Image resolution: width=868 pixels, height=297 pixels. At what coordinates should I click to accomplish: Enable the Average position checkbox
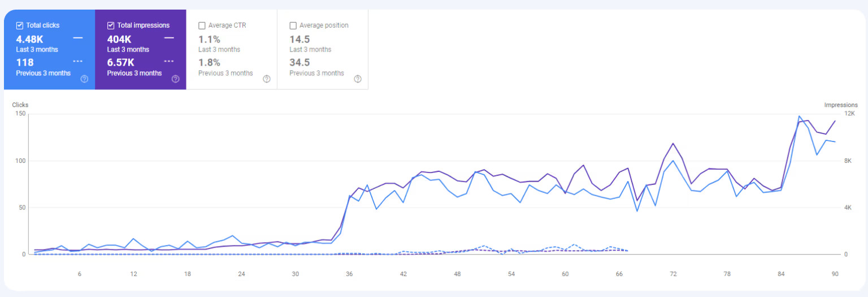293,25
